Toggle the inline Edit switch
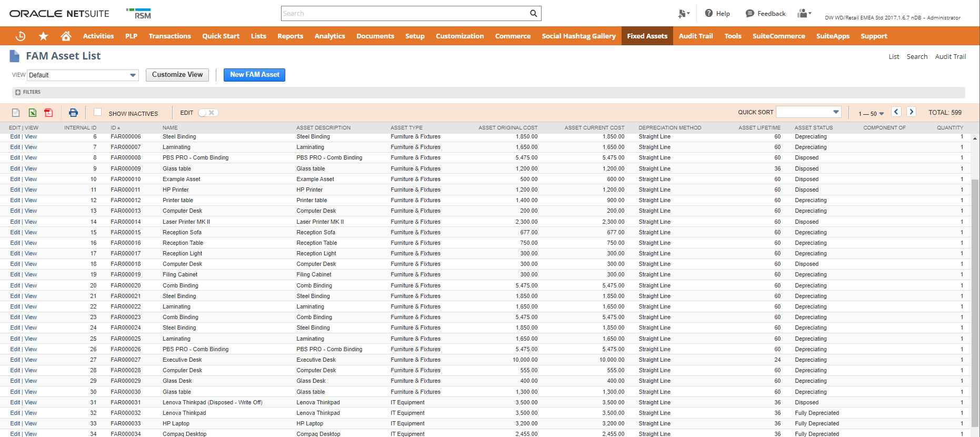The width and height of the screenshot is (980, 437). (208, 113)
